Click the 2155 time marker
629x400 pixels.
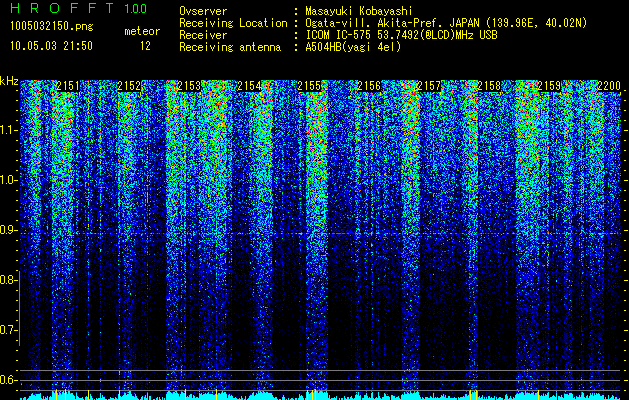coord(309,86)
